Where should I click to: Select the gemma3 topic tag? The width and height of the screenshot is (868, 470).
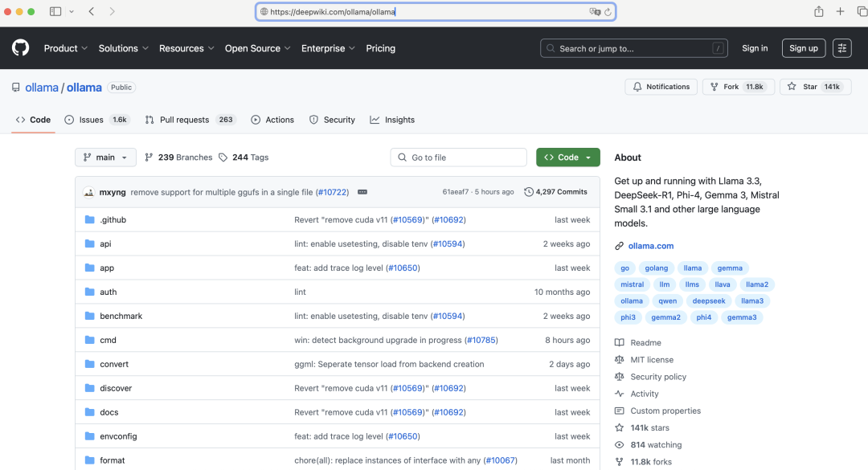pyautogui.click(x=742, y=317)
